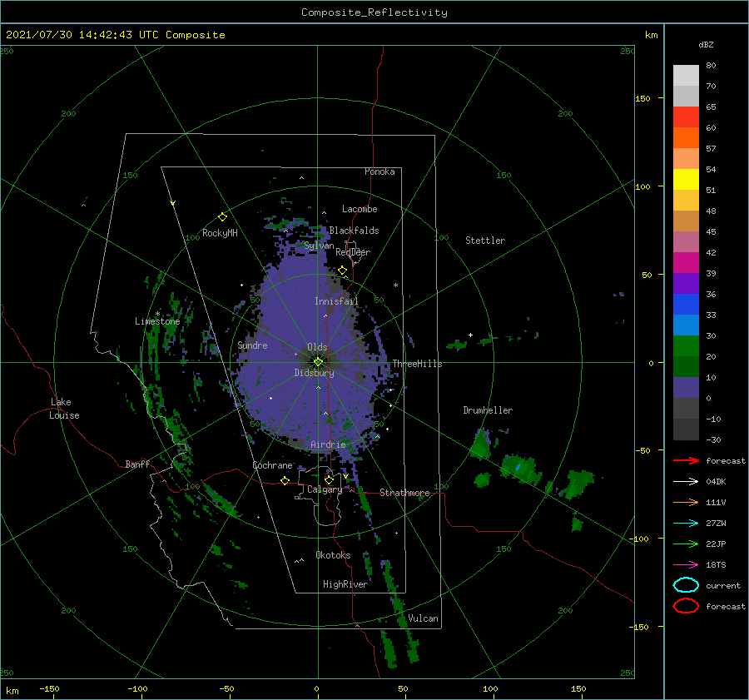Click the Didsbury label

[315, 373]
